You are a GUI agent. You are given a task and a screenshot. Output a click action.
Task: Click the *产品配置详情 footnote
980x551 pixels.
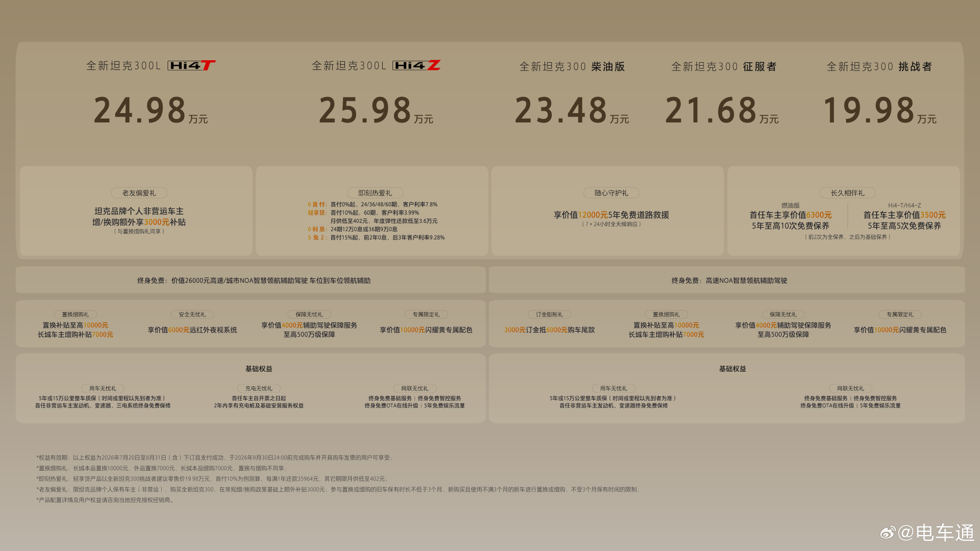pyautogui.click(x=105, y=501)
